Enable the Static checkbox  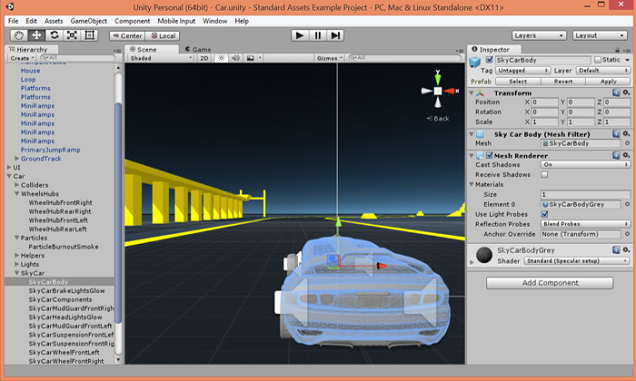(597, 60)
